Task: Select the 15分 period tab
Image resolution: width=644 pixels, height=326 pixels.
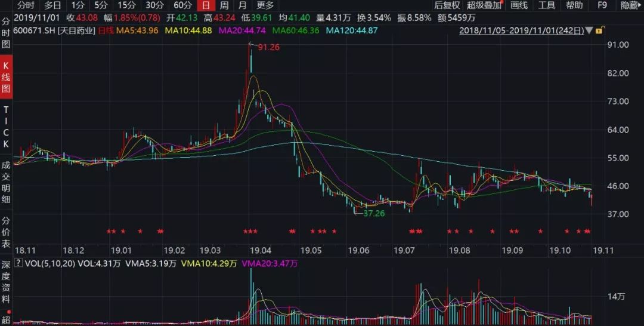Action: coord(126,5)
